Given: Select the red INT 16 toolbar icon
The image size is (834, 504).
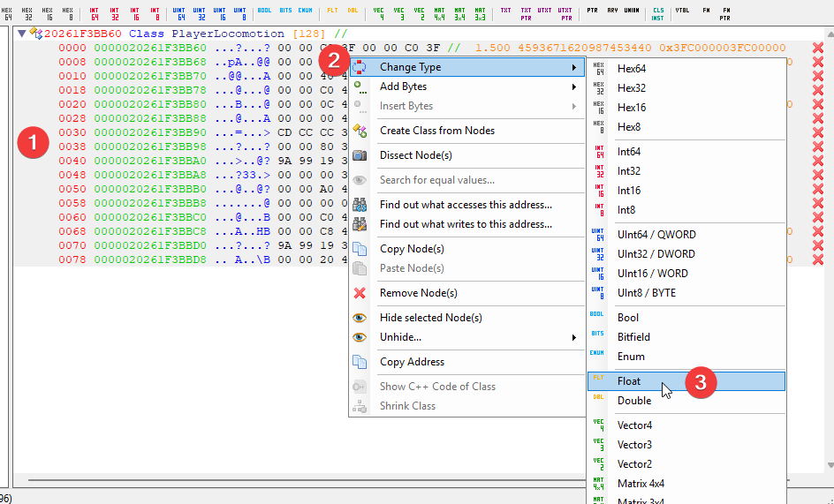Looking at the screenshot, I should click(134, 14).
